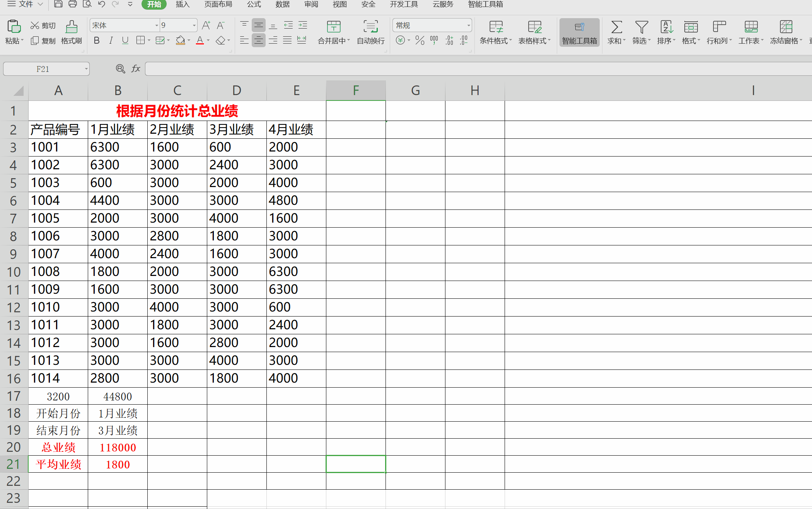
Task: Open the font color picker arrow
Action: pos(208,40)
